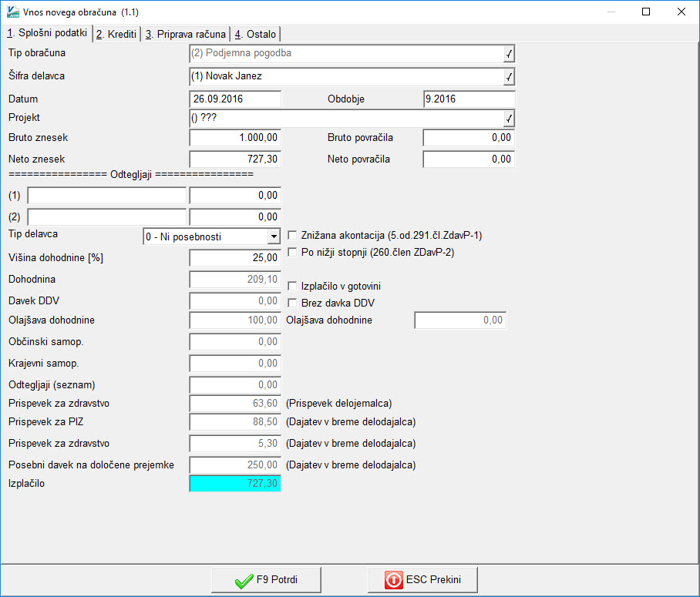Image resolution: width=700 pixels, height=597 pixels.
Task: Click the Datum field 26.09.2016
Action: 235,99
